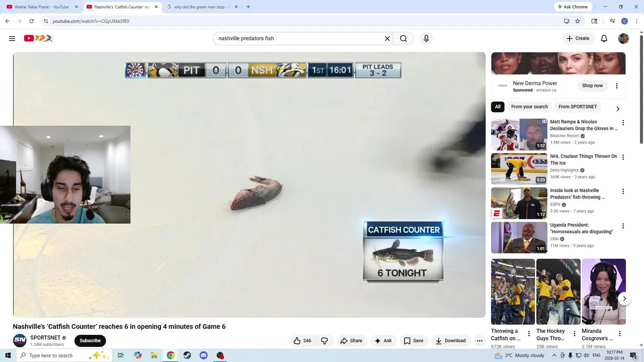Open Inside look at Nashville Predators video title

(578, 194)
